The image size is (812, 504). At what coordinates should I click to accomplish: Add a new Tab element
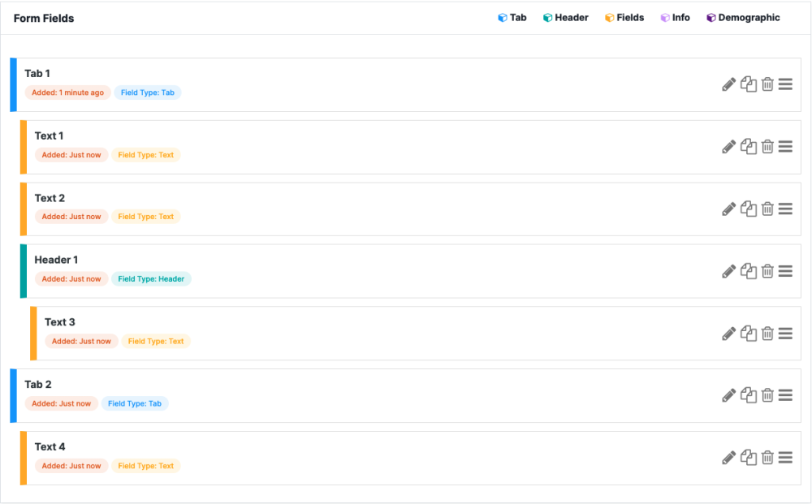pos(512,17)
